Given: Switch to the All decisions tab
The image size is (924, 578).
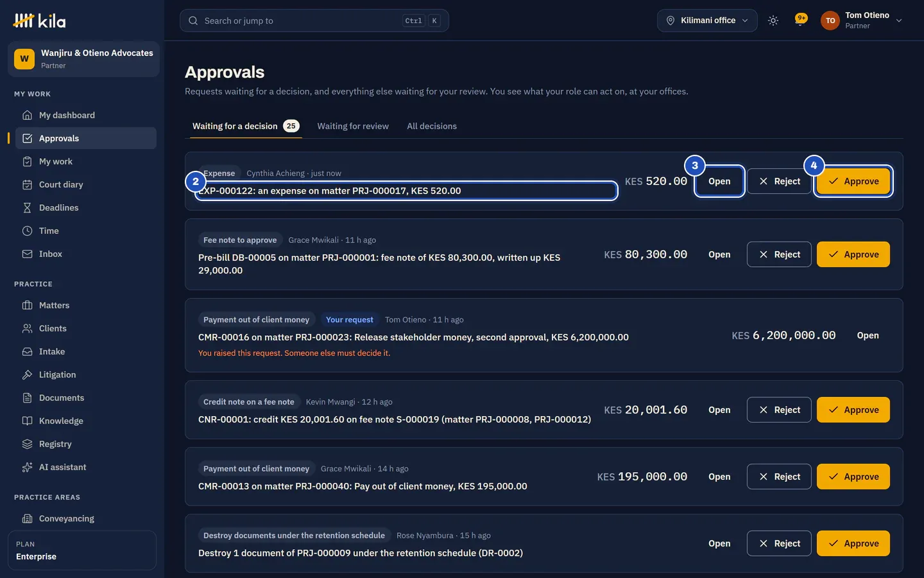Looking at the screenshot, I should [432, 126].
